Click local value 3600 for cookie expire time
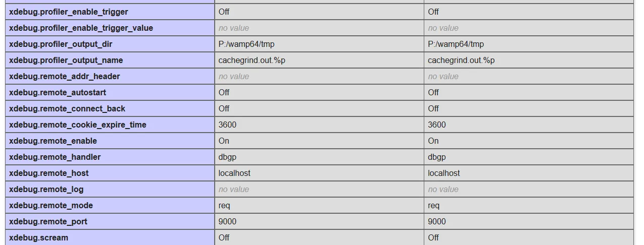The width and height of the screenshot is (644, 245). point(227,125)
